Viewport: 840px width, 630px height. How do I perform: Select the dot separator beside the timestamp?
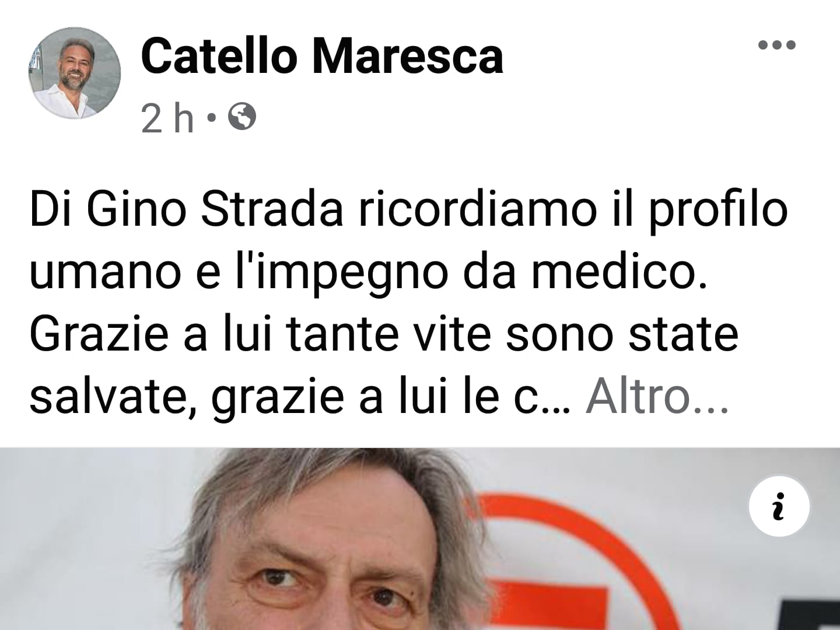tap(211, 118)
